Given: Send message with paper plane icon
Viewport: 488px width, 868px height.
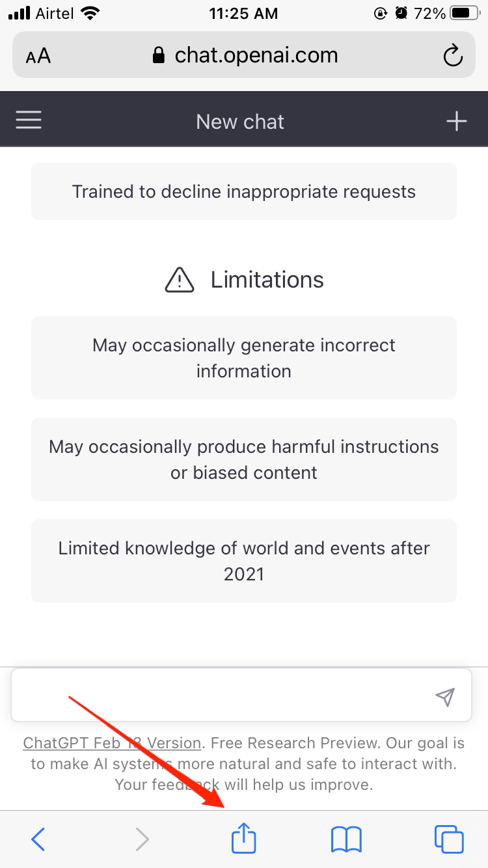Looking at the screenshot, I should pos(445,696).
